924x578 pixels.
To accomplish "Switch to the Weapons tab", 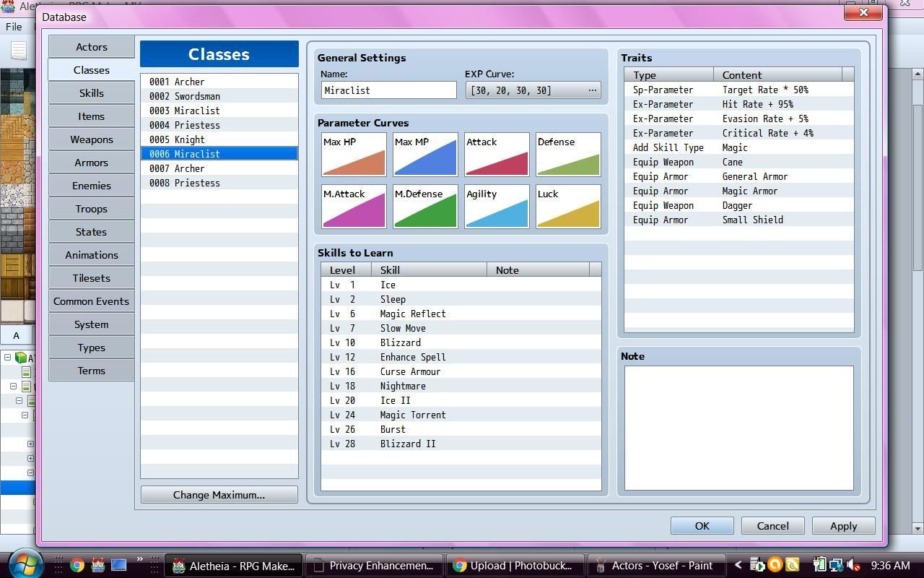I will click(x=92, y=139).
